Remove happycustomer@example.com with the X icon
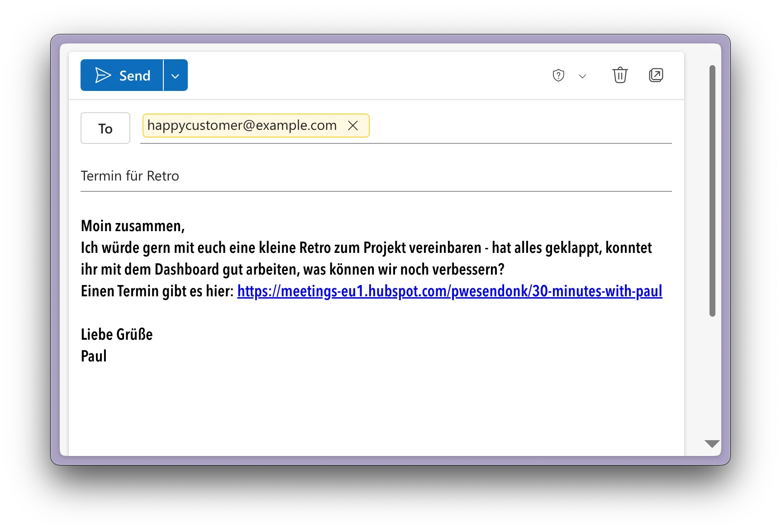Screen dimensions: 781x532 pyautogui.click(x=353, y=125)
